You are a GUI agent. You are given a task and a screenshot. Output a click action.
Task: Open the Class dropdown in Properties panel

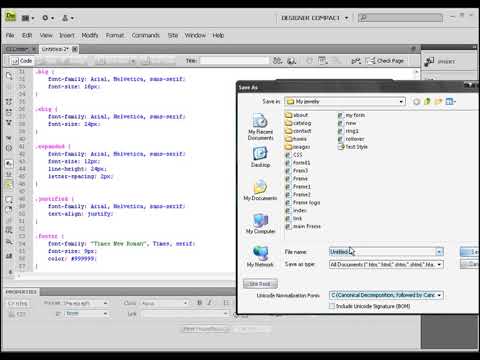(164, 303)
